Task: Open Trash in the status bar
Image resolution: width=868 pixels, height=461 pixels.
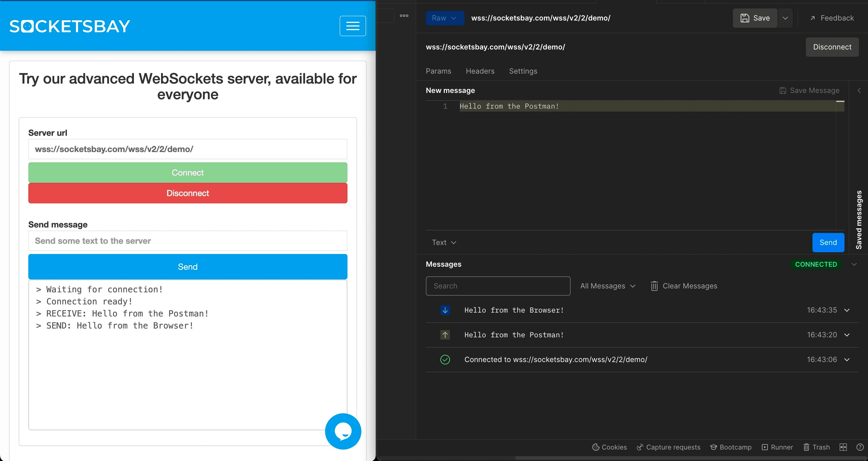Action: (x=816, y=447)
